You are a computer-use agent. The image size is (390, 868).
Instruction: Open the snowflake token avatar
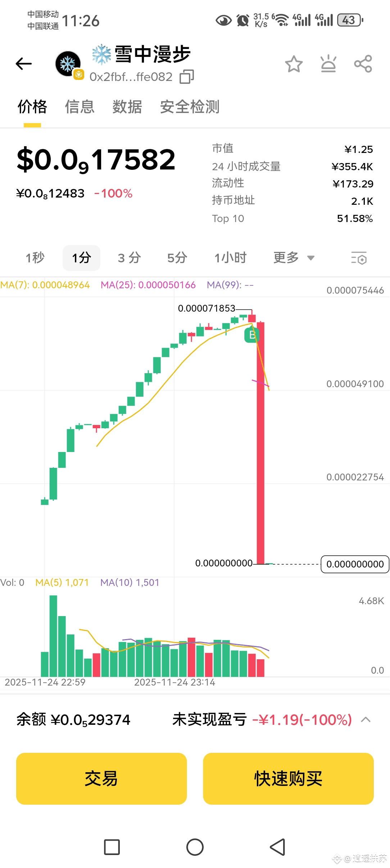pos(68,64)
